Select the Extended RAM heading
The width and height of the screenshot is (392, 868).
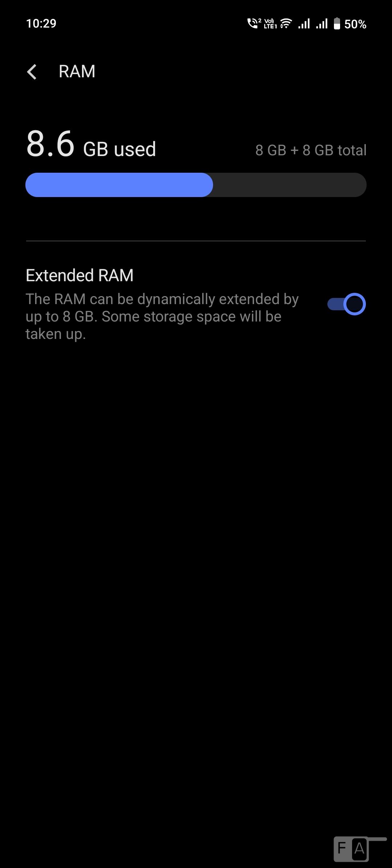pyautogui.click(x=79, y=275)
